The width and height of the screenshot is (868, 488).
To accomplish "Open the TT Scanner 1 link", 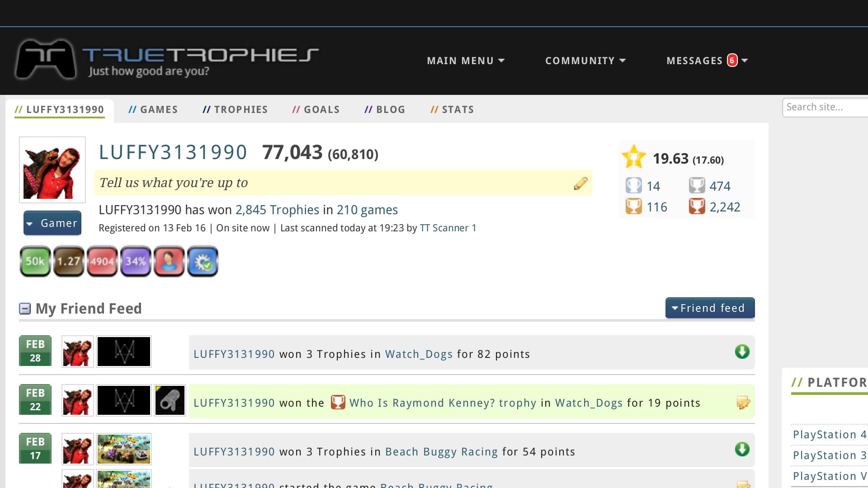I will [x=448, y=228].
